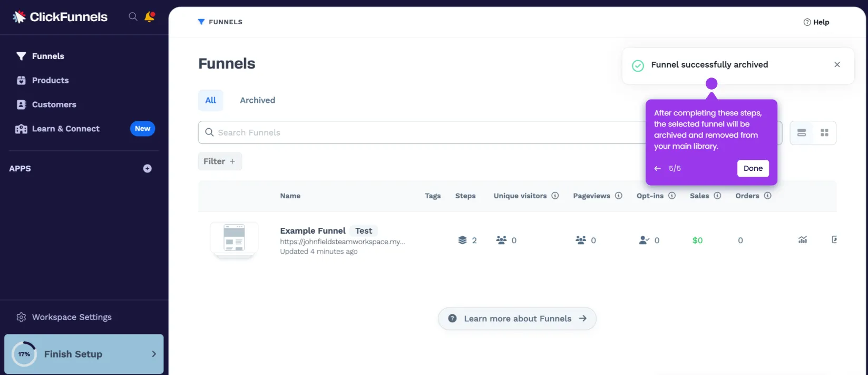
Task: Click the Pageviews info icon
Action: [619, 196]
